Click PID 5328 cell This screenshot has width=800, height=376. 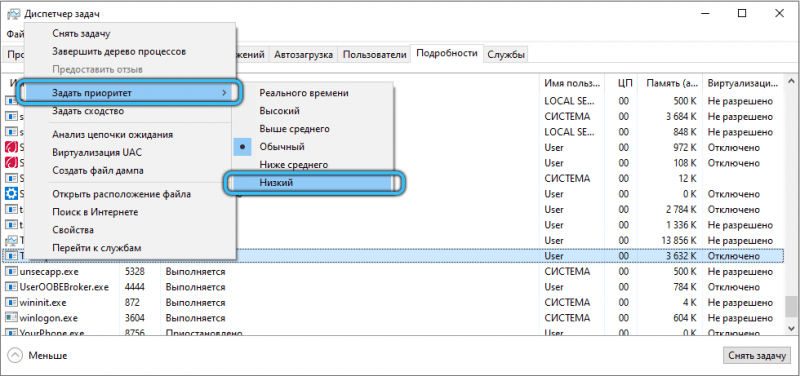(x=135, y=271)
